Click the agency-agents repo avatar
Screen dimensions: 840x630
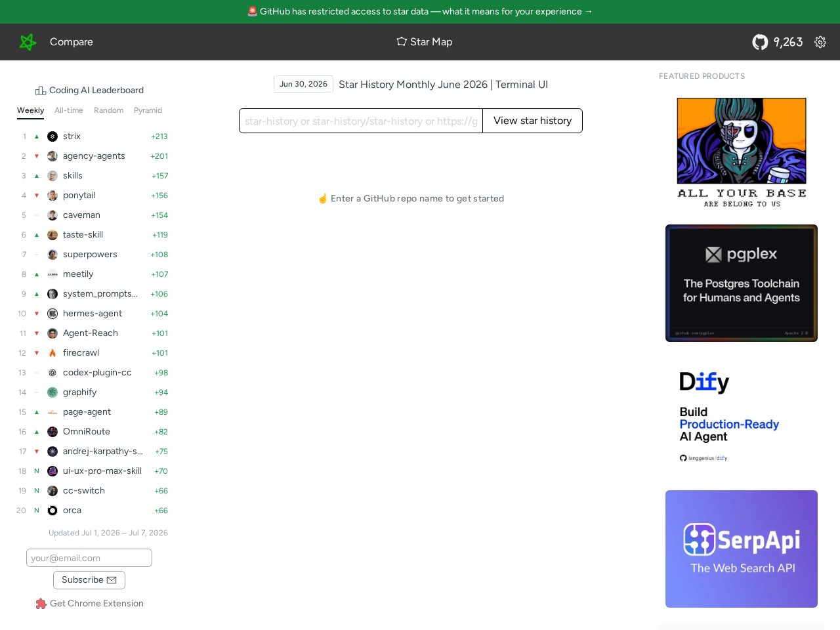(52, 156)
